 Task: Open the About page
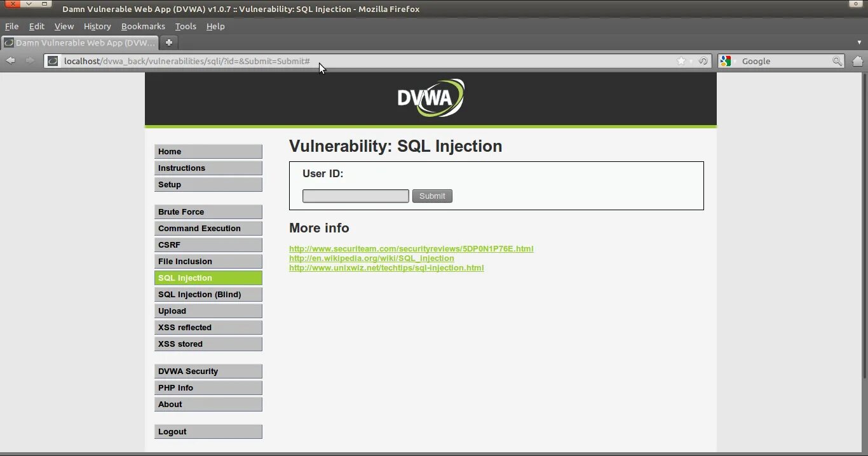pos(208,404)
